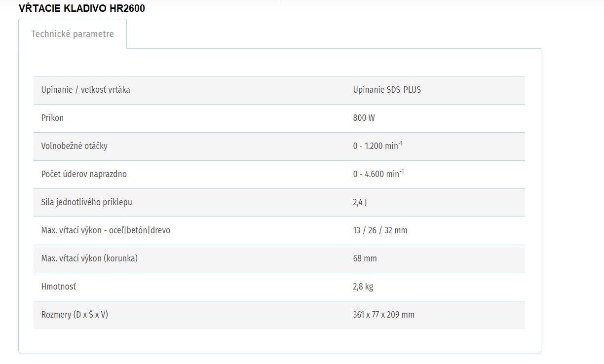Click the Rozmery (D x Š x V) label
This screenshot has height=364, width=604.
tap(75, 315)
